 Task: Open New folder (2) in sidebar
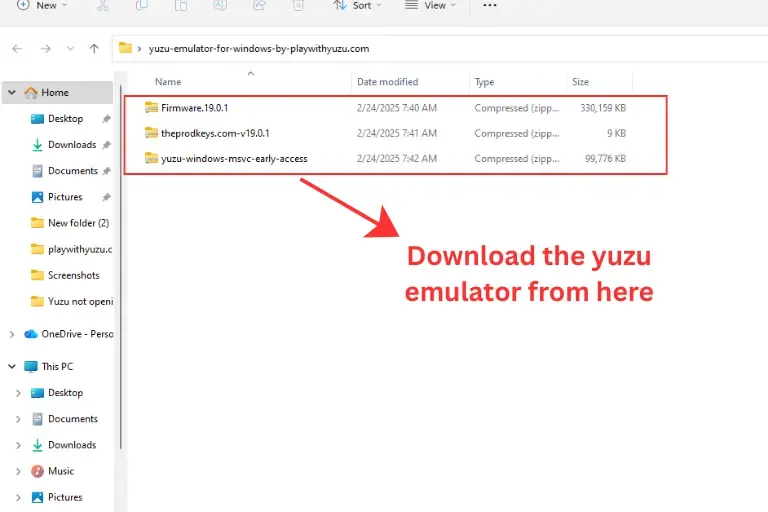tap(78, 223)
